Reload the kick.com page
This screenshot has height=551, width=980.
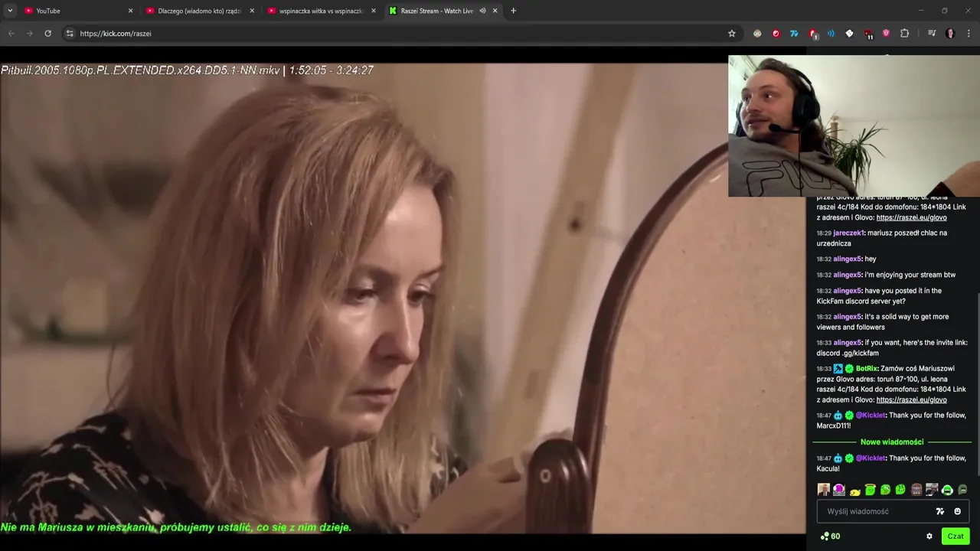[47, 34]
